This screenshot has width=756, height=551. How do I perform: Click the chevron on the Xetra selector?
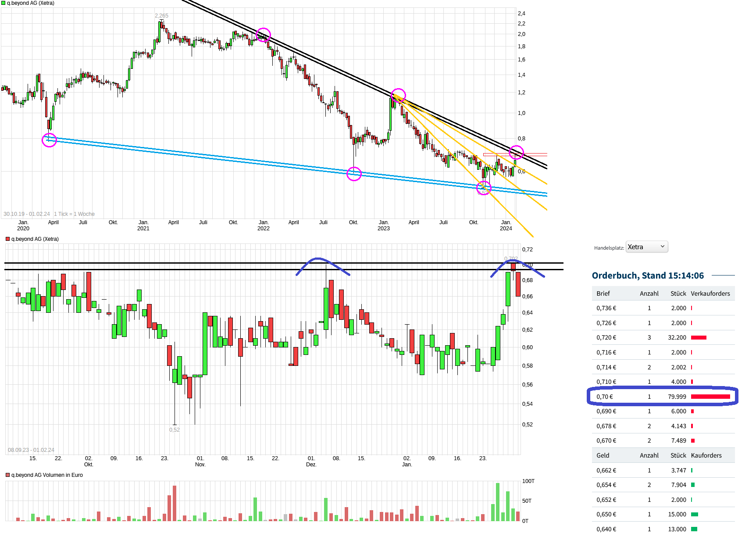click(x=662, y=247)
